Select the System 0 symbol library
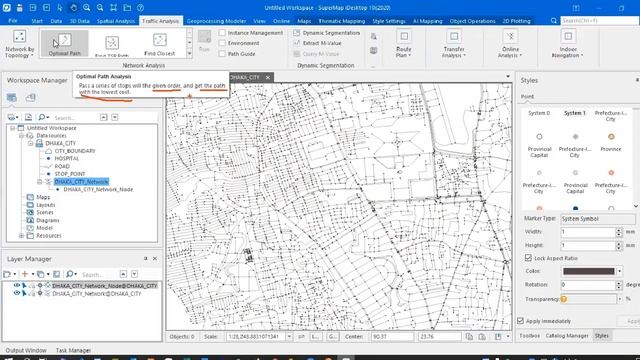Viewport: 640px width, 360px height. (539, 113)
